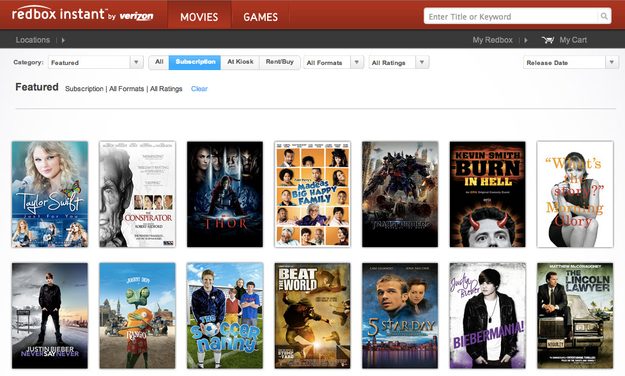Open Kevin Smith Burn in Hell poster
625x376 pixels.
[x=487, y=194]
